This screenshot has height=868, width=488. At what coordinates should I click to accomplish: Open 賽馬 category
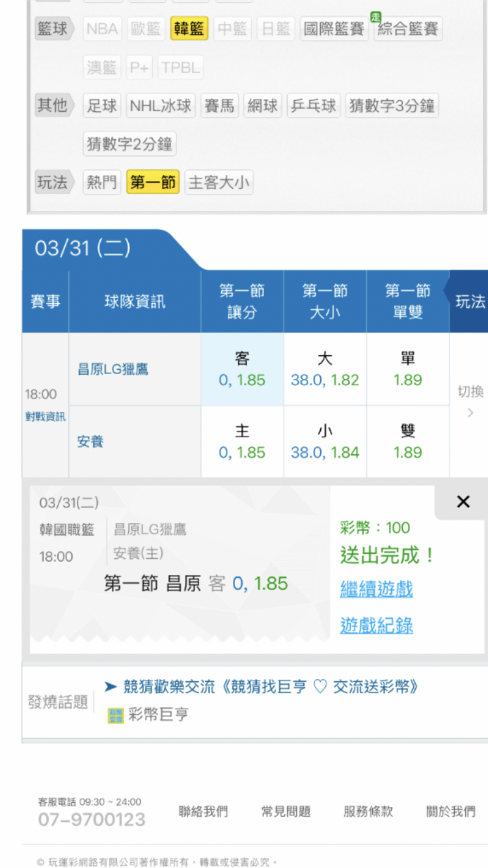click(219, 105)
